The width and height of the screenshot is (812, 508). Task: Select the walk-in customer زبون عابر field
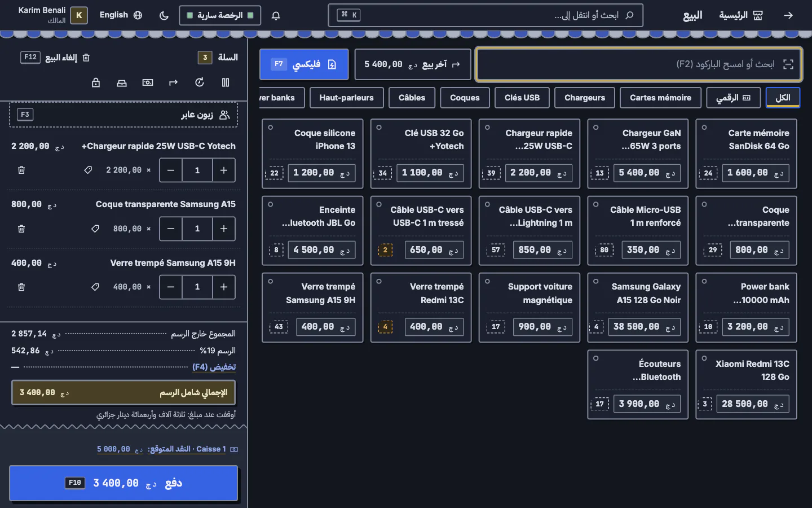(x=123, y=115)
